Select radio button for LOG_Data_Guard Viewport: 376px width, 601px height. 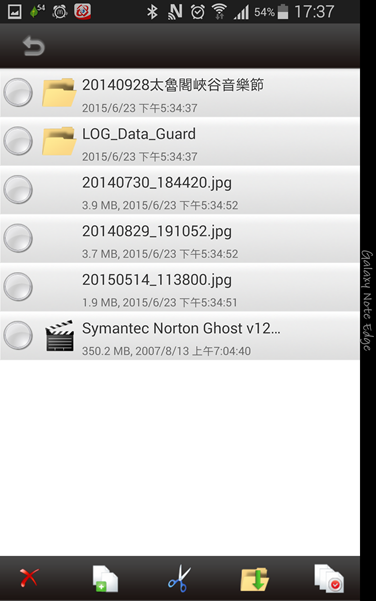[x=18, y=141]
